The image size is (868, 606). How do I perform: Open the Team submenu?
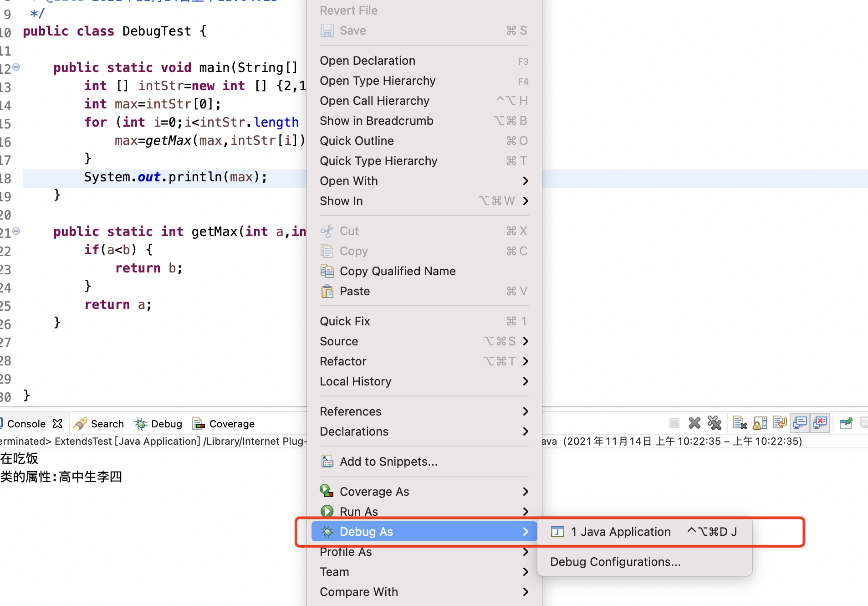424,572
